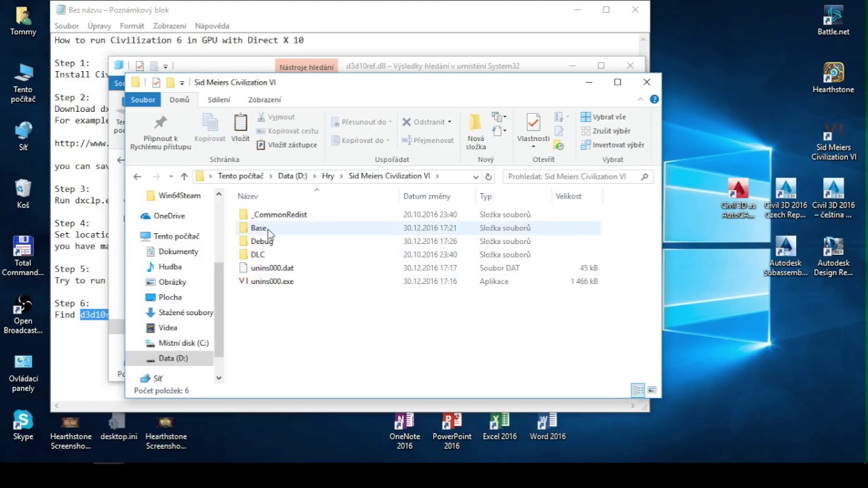
Task: Select the Debug folder
Action: [262, 241]
